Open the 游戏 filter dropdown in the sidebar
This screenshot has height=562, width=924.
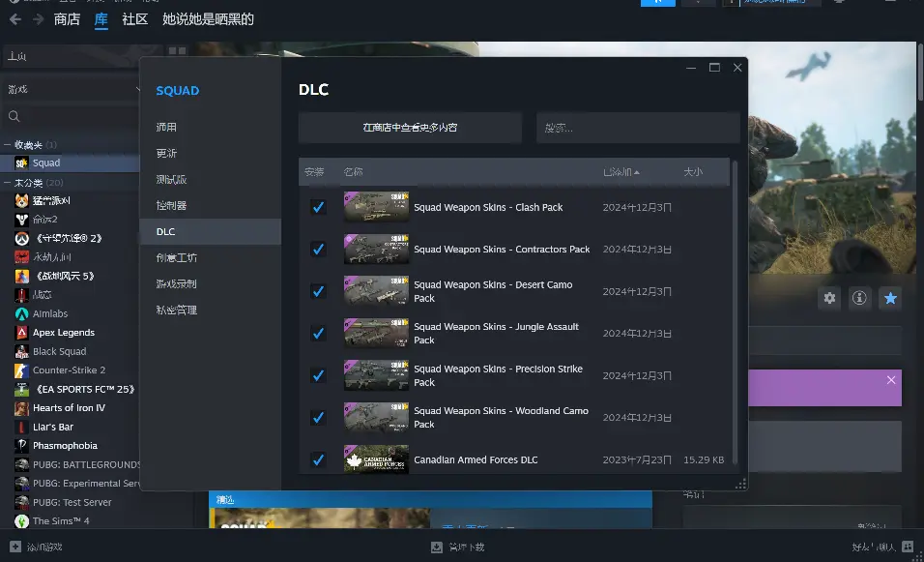pos(72,89)
